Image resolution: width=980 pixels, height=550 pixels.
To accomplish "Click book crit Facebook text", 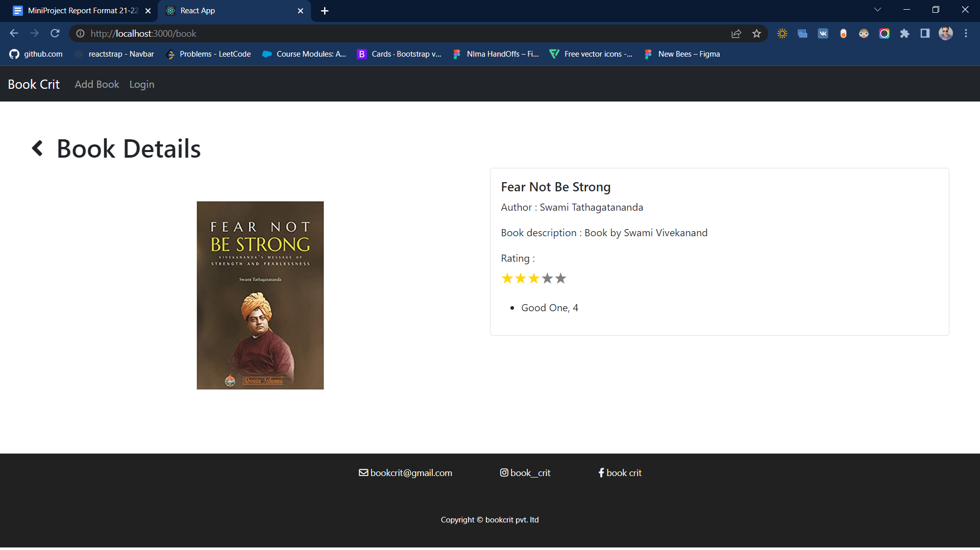I will click(624, 473).
